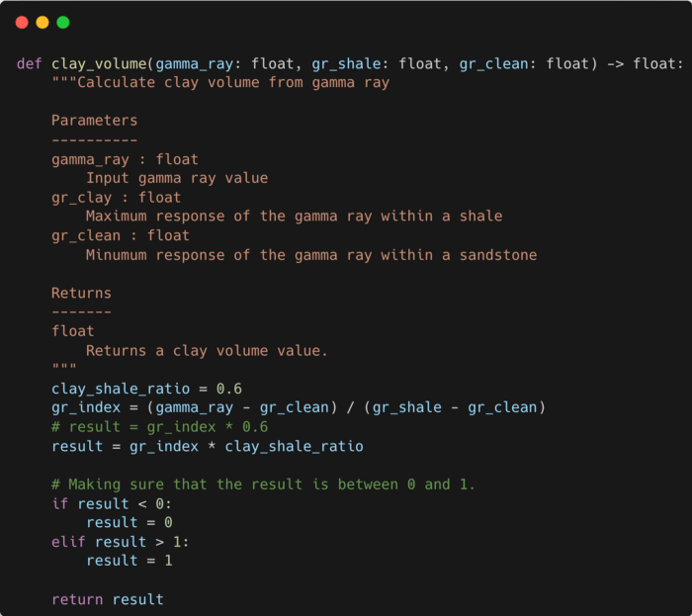
Task: Click the green maximize window dot
Action: 63,22
